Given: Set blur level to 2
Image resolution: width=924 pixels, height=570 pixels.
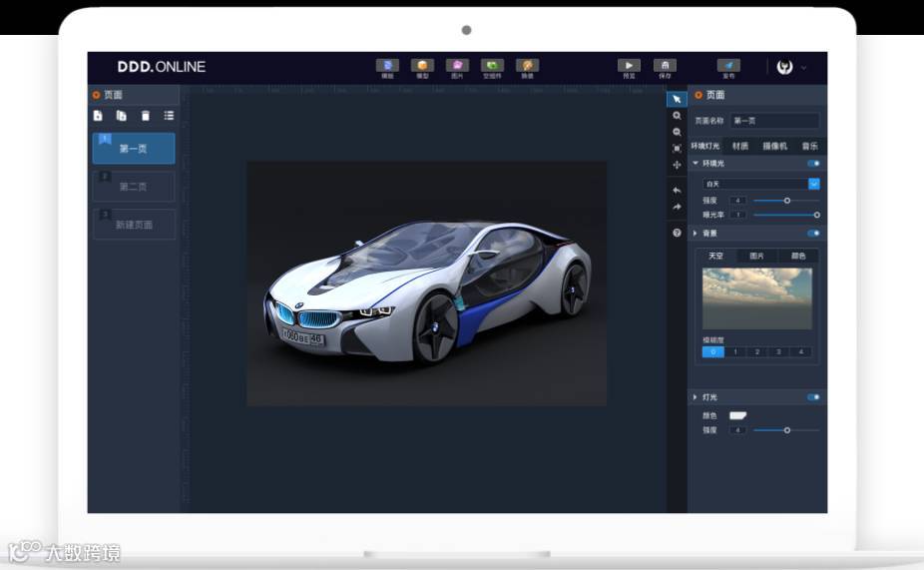Looking at the screenshot, I should 756,352.
